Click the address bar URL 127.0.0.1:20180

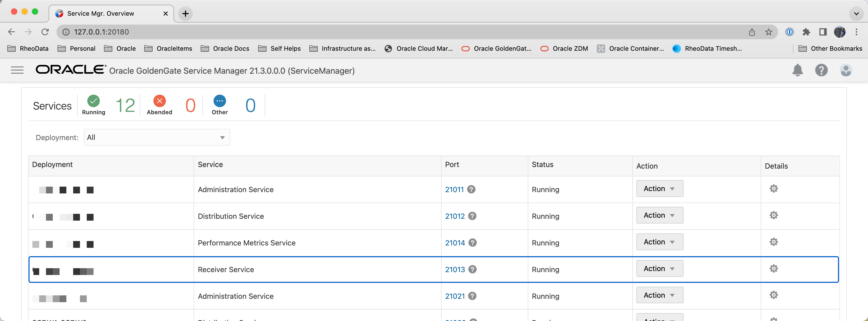(x=101, y=32)
